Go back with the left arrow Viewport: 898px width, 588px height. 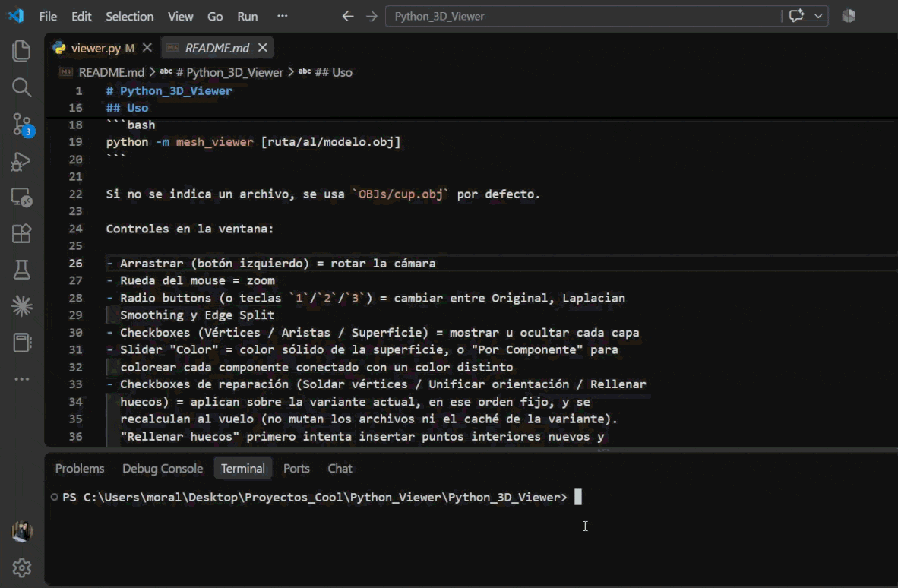(x=348, y=17)
